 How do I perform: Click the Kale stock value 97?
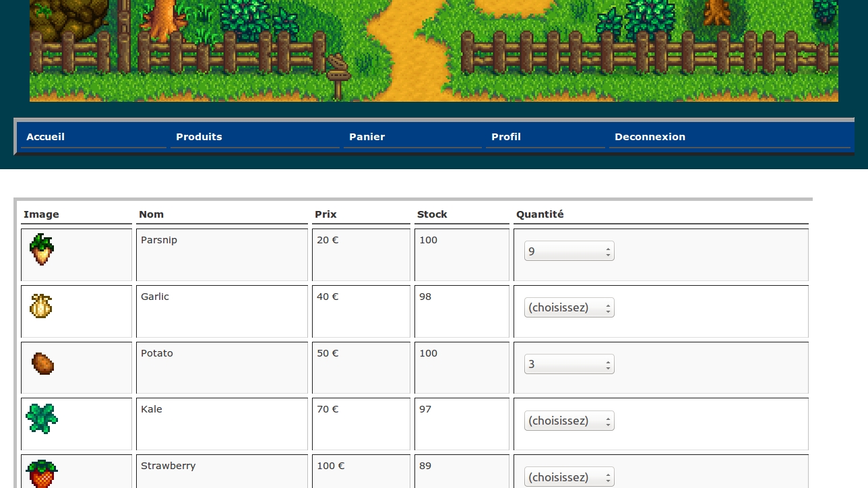coord(425,409)
